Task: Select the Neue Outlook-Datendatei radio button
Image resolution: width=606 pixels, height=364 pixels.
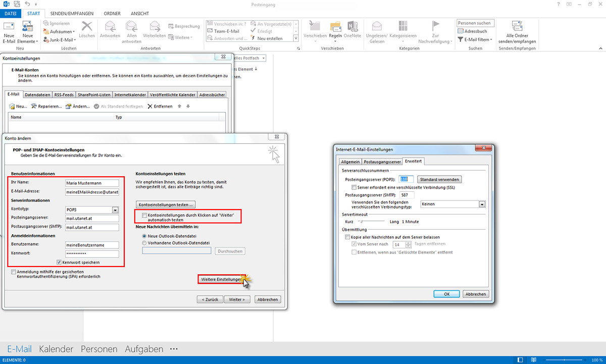Action: [145, 236]
